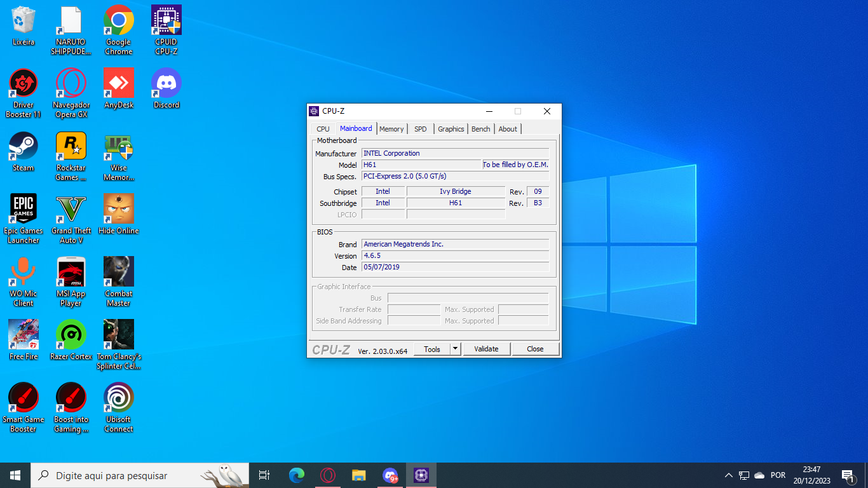Launch AnyDesk from the desktop
Image resolution: width=868 pixels, height=488 pixels.
point(119,88)
